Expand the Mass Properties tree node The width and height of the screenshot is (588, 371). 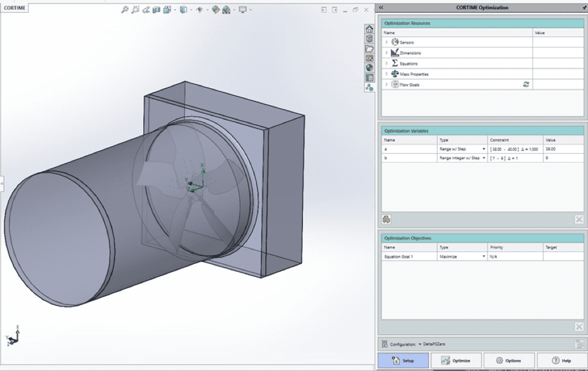(387, 74)
